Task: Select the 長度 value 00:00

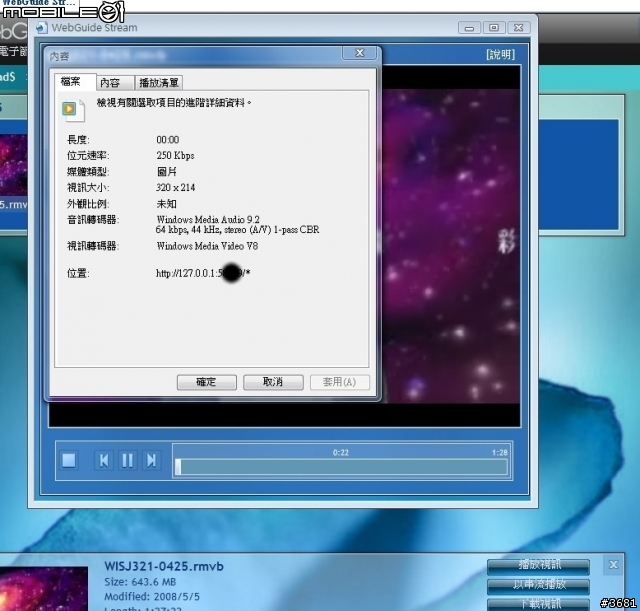Action: pos(168,140)
